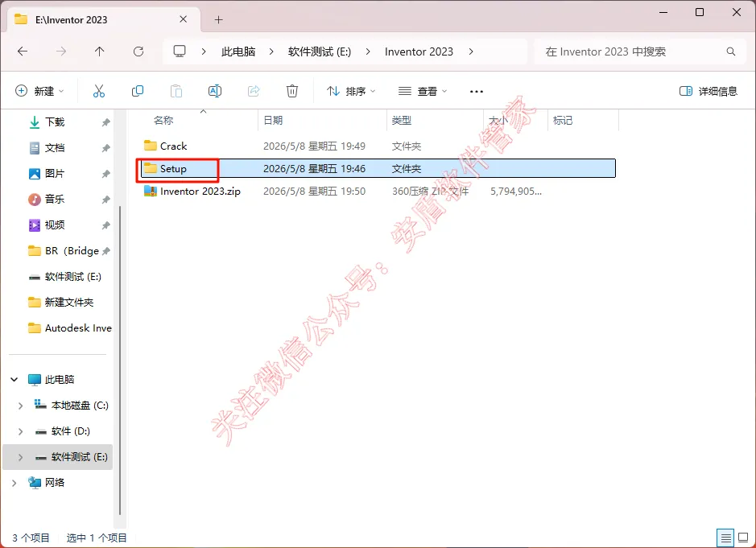Expand 本地磁盘 (C:) in tree
756x548 pixels.
click(20, 406)
